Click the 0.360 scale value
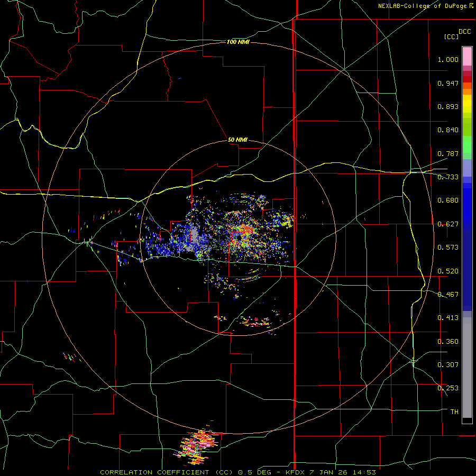Screen dimensions: 476x476 (x=448, y=342)
